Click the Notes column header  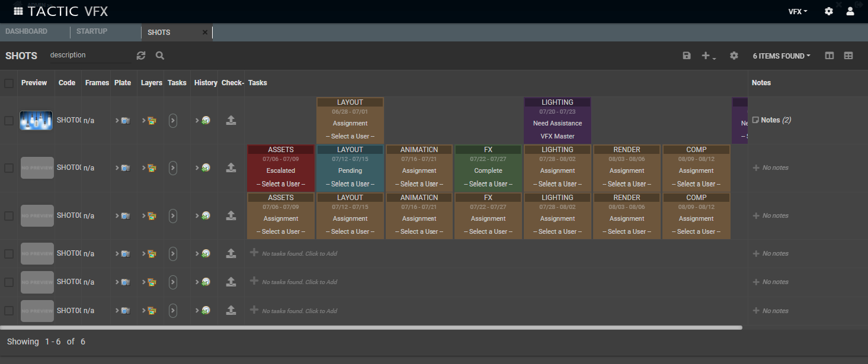coord(761,83)
